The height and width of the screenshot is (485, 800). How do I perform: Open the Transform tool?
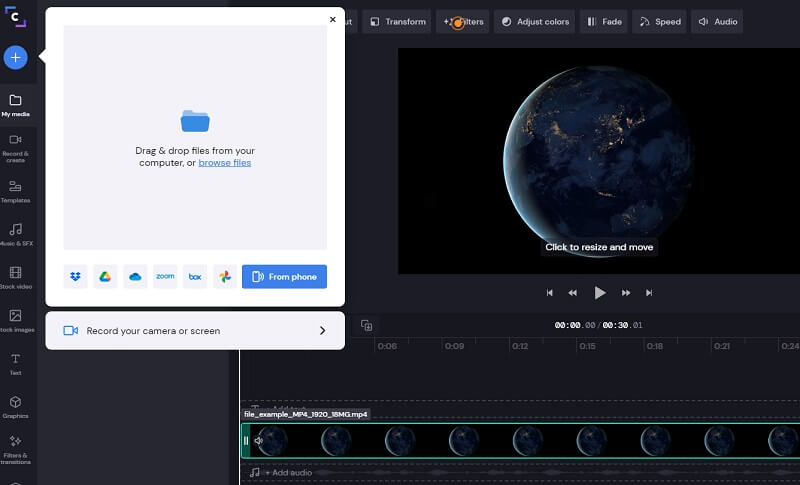click(397, 21)
